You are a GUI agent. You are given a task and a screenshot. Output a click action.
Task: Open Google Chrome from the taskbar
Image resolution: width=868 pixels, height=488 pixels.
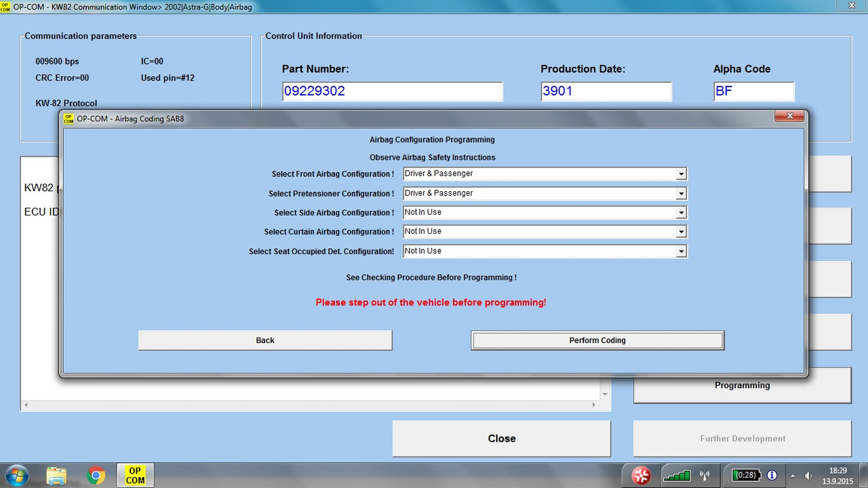click(x=96, y=476)
